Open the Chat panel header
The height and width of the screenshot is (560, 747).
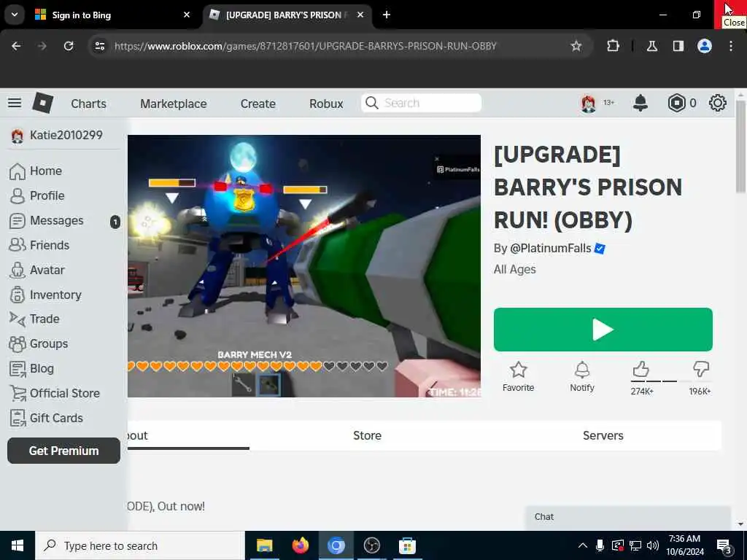point(628,518)
